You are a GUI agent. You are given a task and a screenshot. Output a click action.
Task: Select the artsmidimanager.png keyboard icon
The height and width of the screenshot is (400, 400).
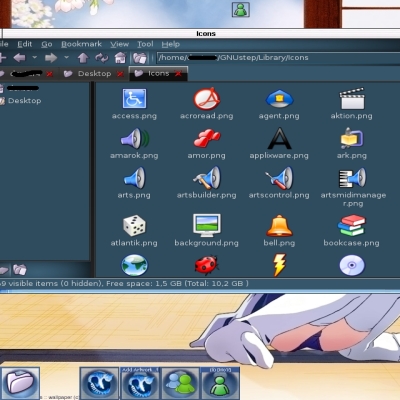pos(352,178)
